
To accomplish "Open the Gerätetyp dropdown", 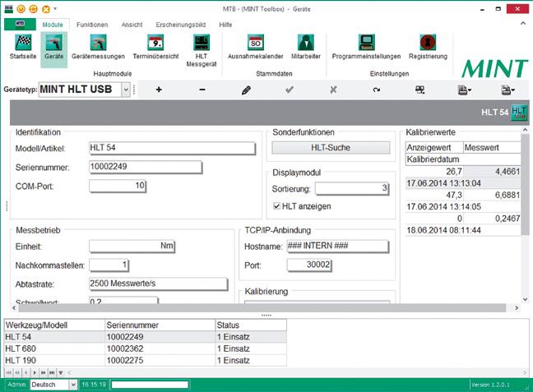I will (x=126, y=90).
